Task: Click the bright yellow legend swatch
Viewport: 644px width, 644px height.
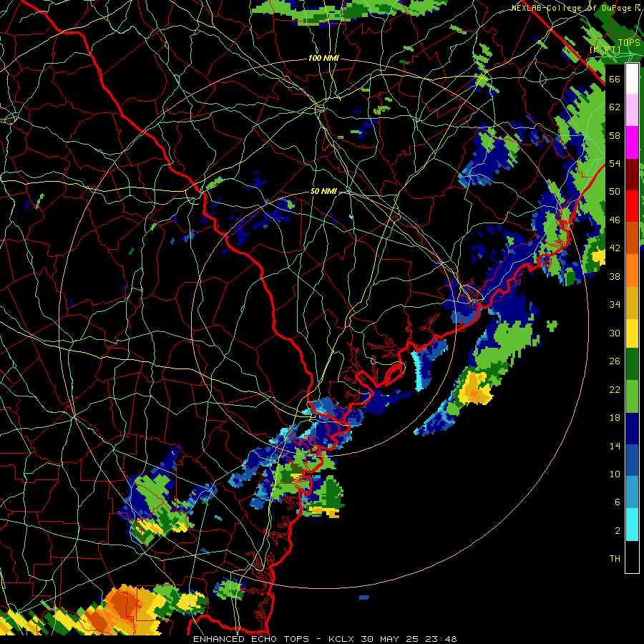Action: (x=632, y=333)
